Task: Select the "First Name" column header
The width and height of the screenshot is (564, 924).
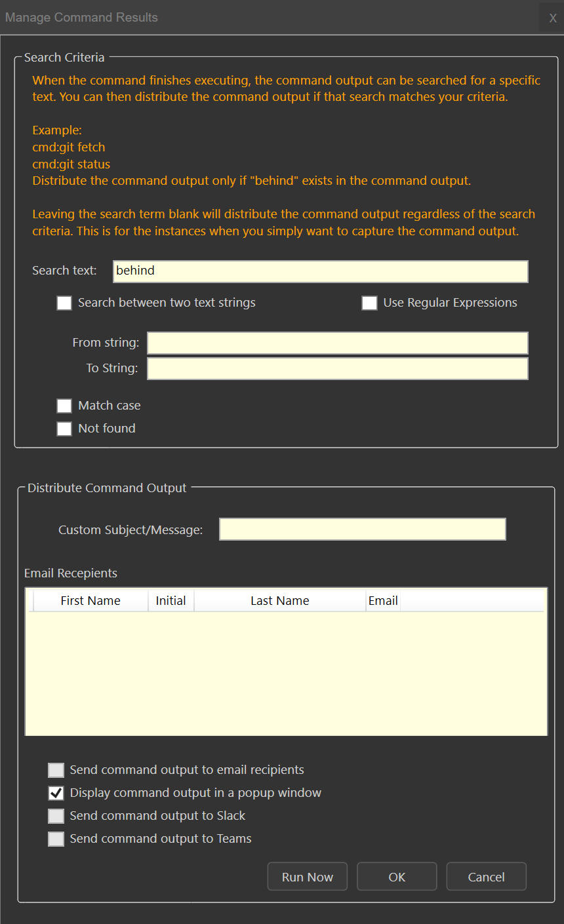Action: point(90,600)
